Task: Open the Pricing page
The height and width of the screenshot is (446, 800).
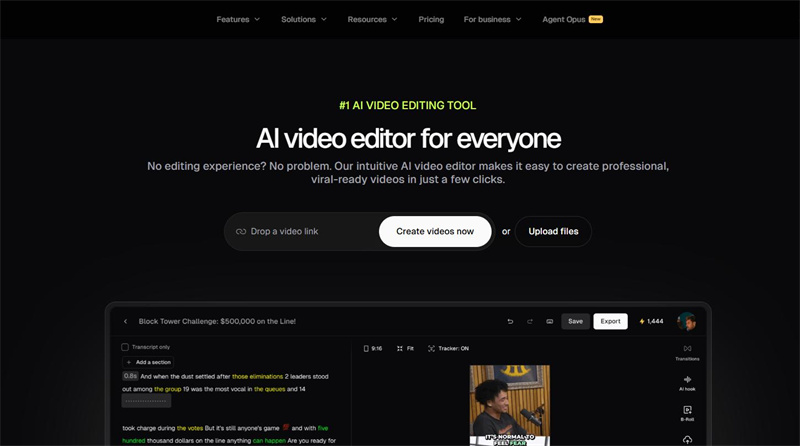Action: (431, 19)
